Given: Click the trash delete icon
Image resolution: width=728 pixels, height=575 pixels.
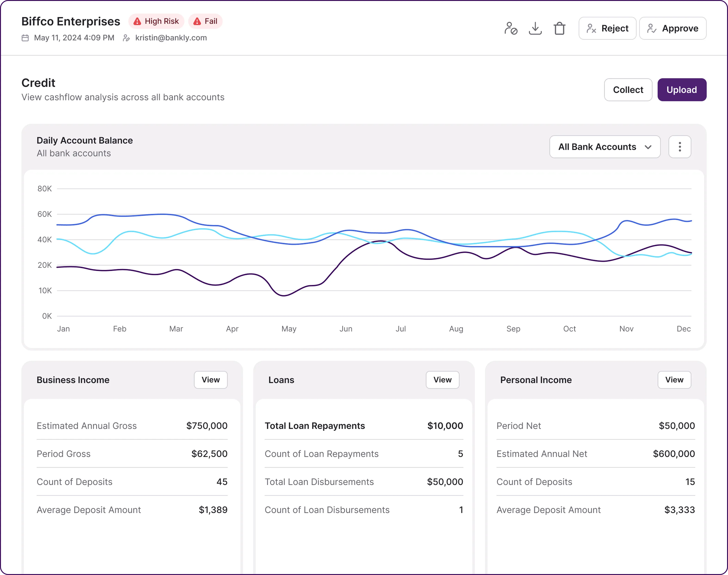Looking at the screenshot, I should (559, 28).
